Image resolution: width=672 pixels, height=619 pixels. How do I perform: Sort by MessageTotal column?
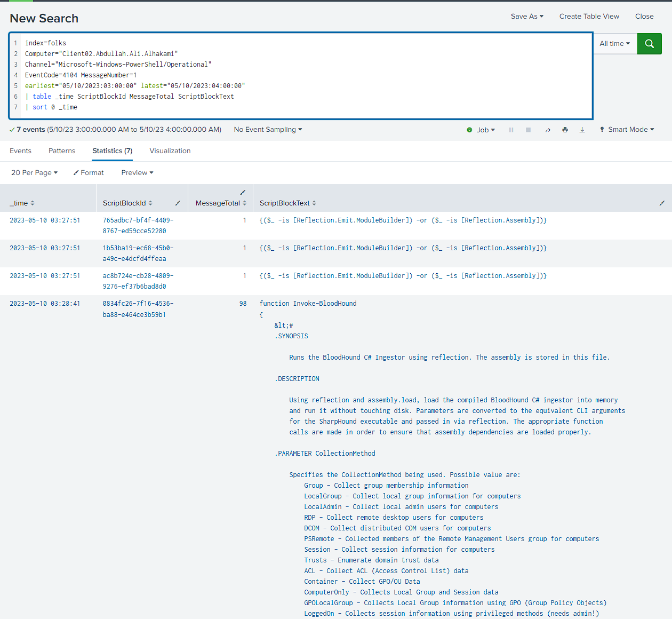(x=221, y=203)
